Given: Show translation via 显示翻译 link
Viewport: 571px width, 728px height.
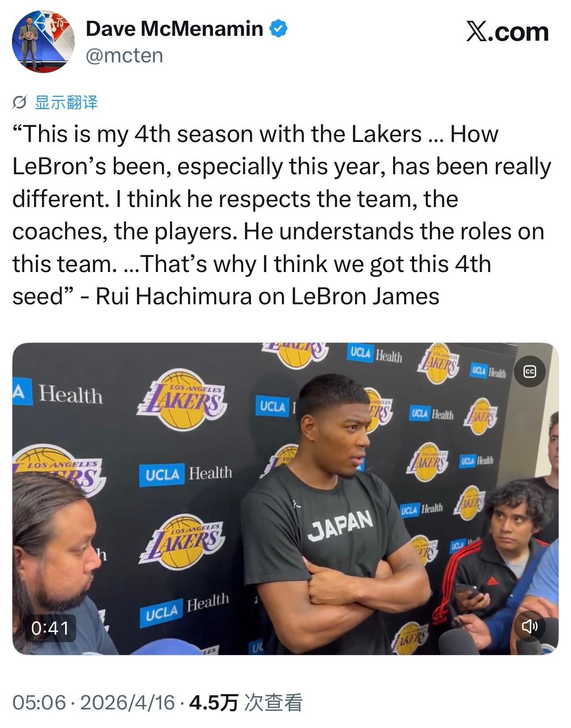Looking at the screenshot, I should 66,103.
